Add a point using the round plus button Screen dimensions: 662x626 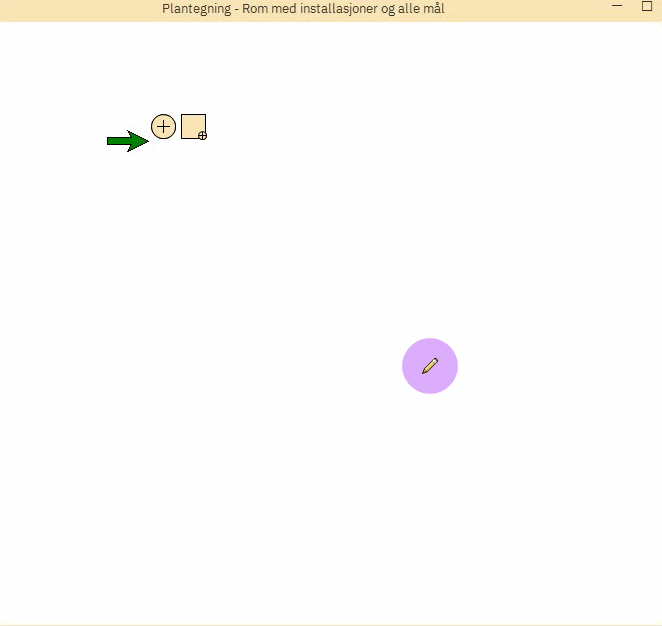tap(163, 126)
